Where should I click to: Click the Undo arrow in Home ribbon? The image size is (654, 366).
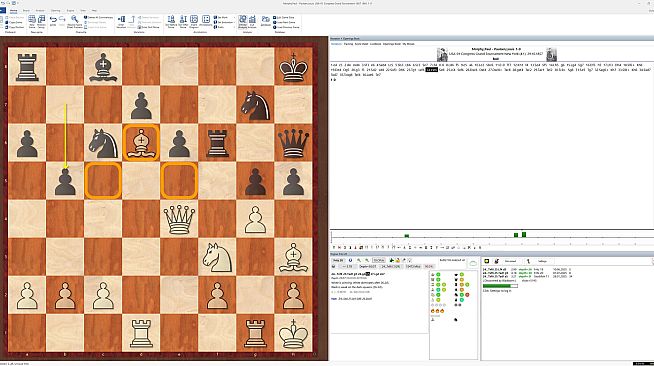coord(53,20)
